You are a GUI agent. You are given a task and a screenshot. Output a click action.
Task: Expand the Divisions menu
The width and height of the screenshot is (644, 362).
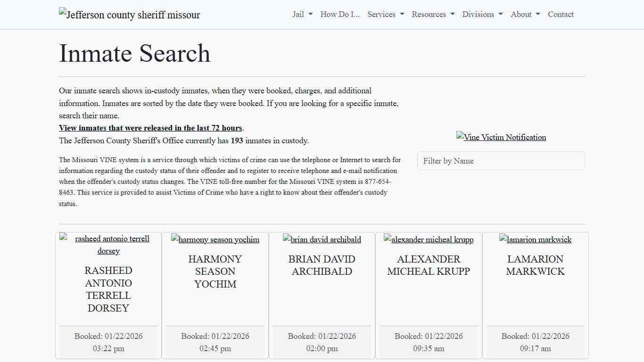pos(482,14)
